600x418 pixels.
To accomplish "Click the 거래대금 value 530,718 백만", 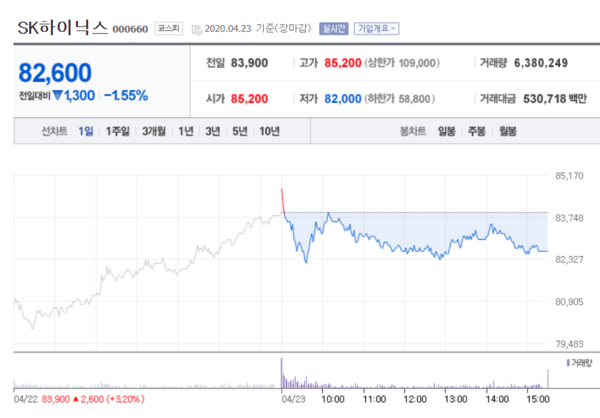I will coord(555,99).
